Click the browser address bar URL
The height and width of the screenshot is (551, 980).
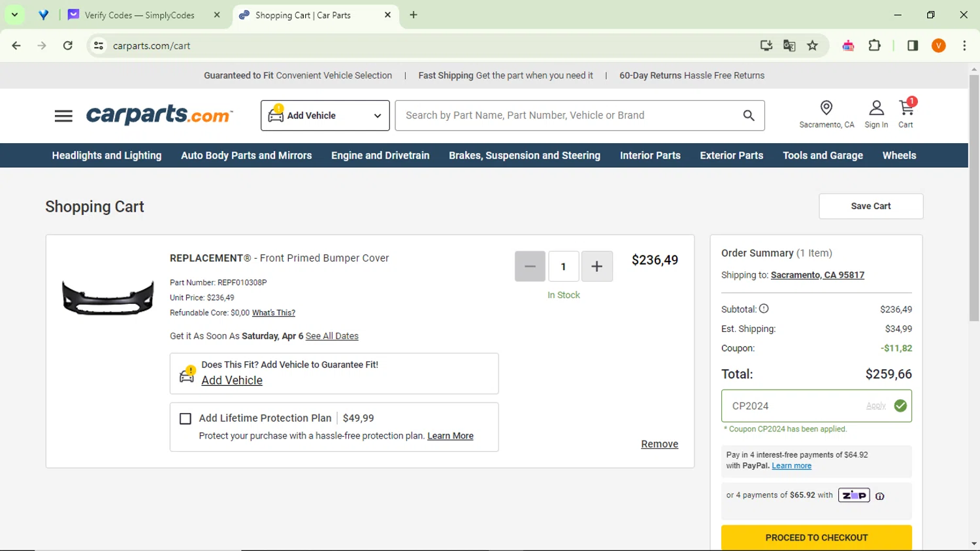(152, 46)
